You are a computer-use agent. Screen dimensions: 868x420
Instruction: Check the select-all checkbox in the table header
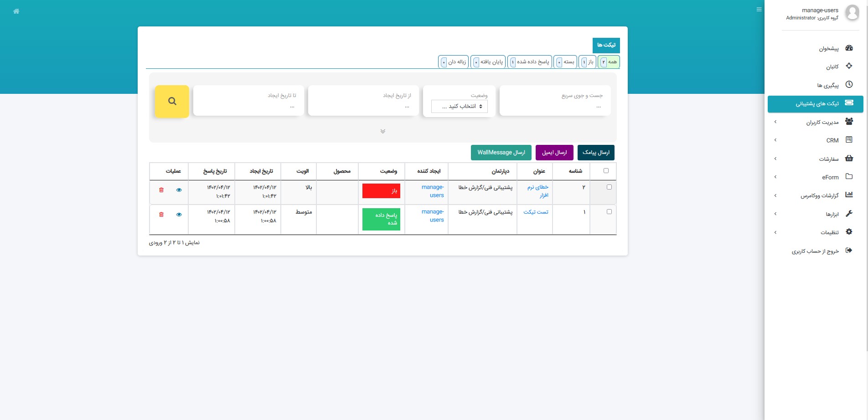(x=606, y=171)
